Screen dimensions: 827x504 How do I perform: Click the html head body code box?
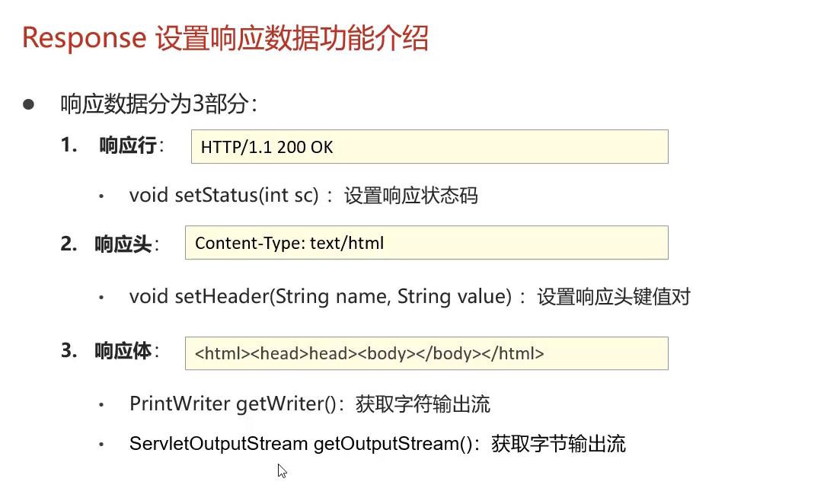tap(426, 353)
